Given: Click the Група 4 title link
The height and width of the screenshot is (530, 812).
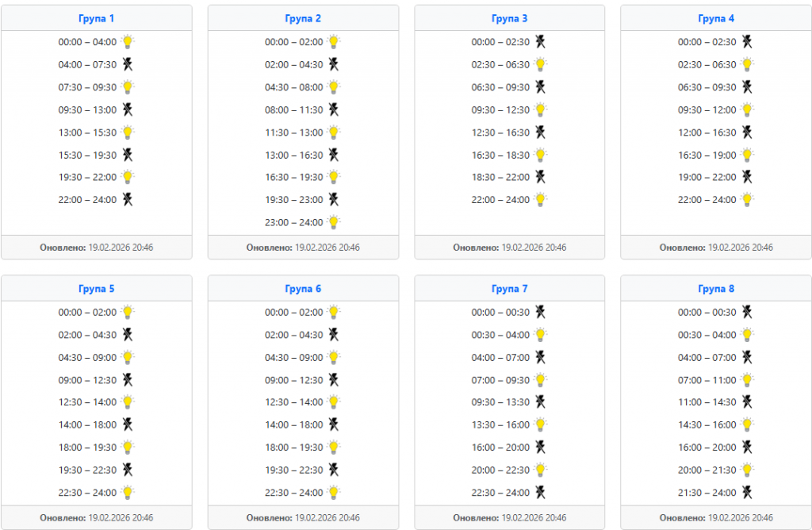Looking at the screenshot, I should [716, 18].
